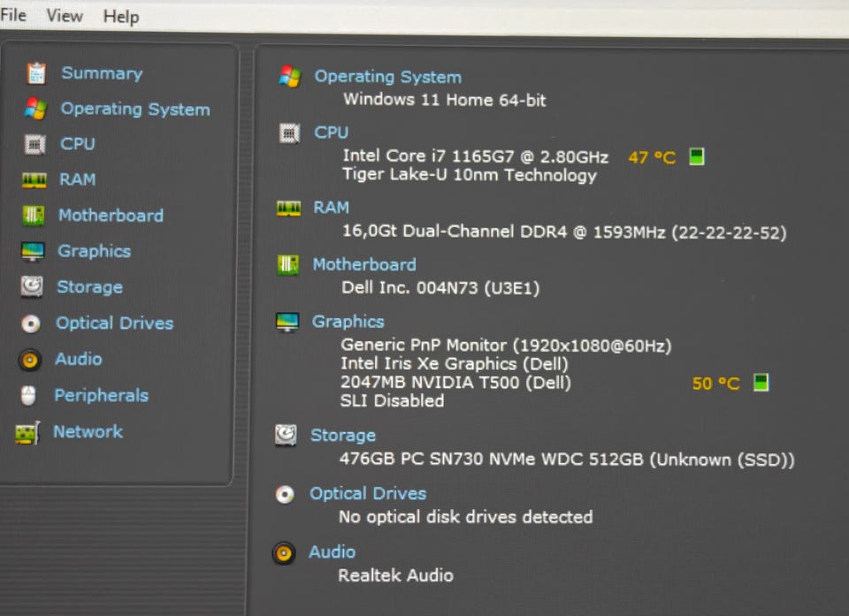Select the 16,0Gt Dual-Channel DDR4 line
Screen dimensions: 849x616
point(564,232)
